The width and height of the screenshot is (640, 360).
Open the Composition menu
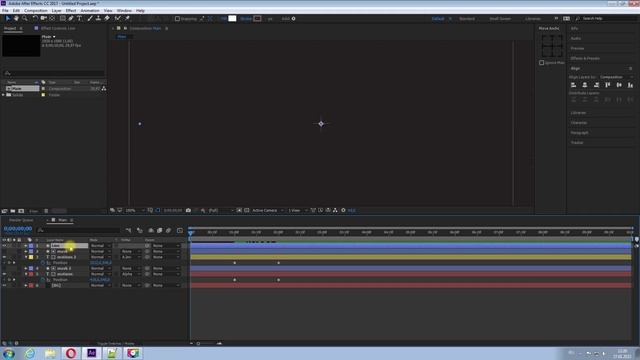tap(36, 11)
